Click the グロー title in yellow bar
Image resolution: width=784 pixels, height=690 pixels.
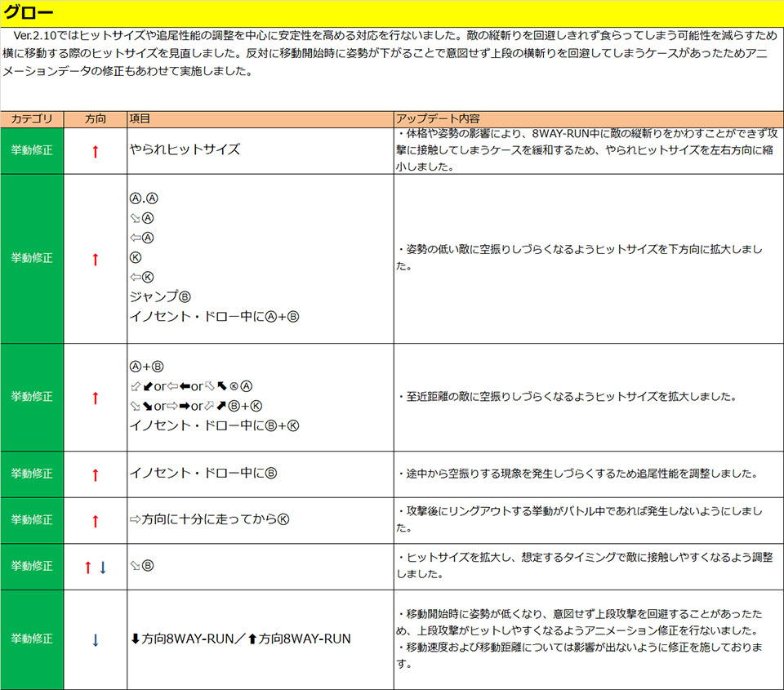(29, 13)
